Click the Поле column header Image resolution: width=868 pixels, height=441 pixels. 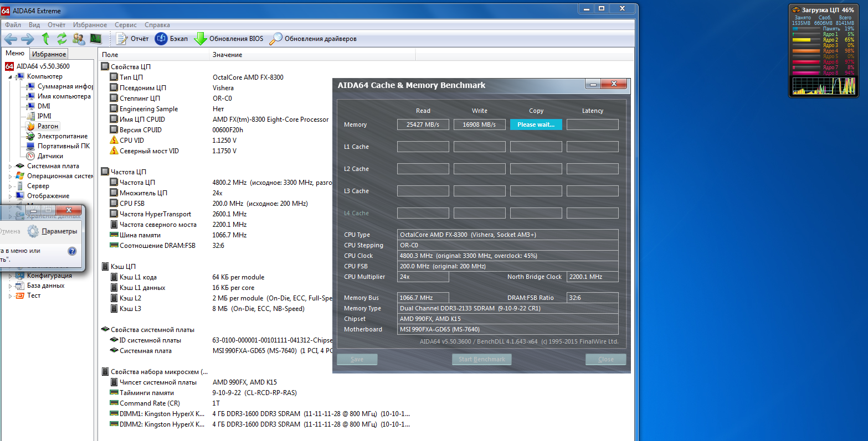(155, 55)
